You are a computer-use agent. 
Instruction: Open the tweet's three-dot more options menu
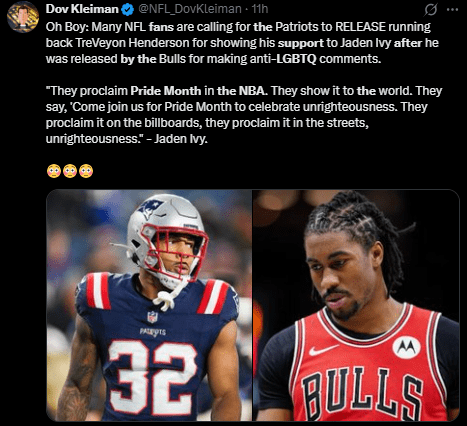(452, 10)
